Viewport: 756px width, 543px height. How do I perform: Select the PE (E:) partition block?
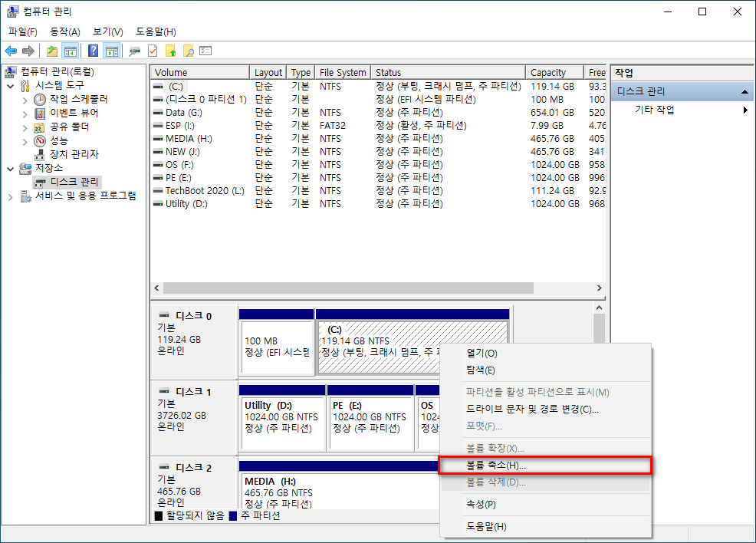(370, 418)
